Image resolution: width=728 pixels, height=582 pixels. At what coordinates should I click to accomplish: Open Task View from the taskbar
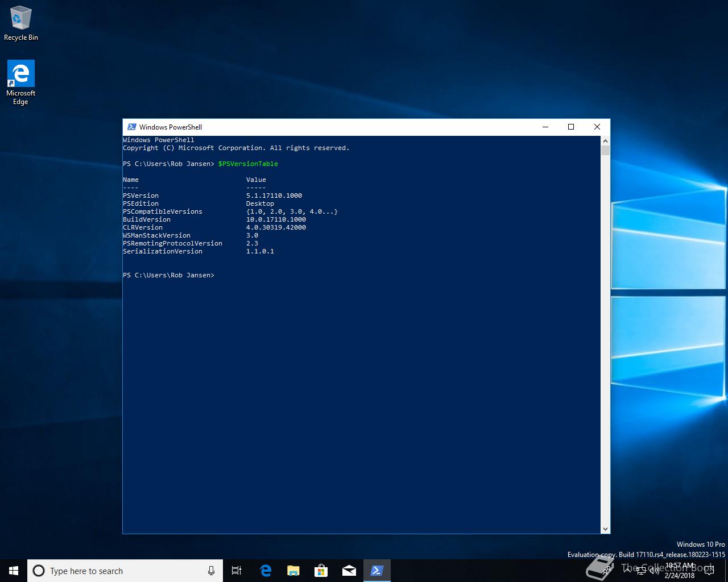click(x=237, y=571)
